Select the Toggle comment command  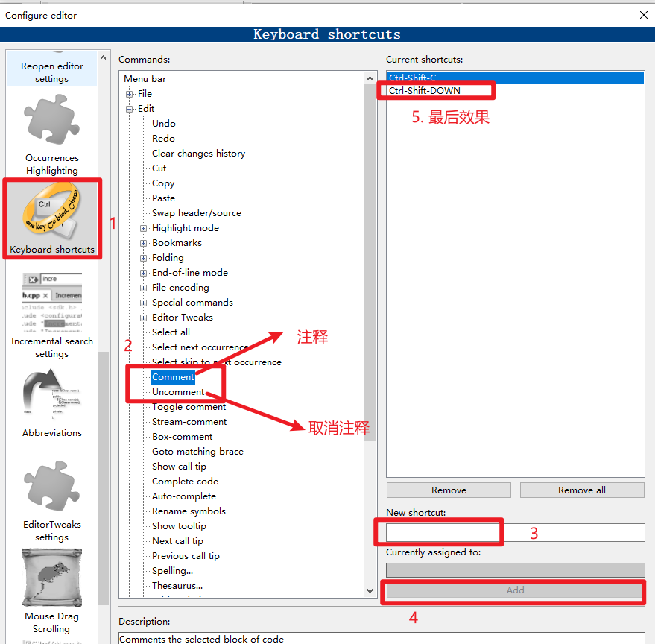189,407
